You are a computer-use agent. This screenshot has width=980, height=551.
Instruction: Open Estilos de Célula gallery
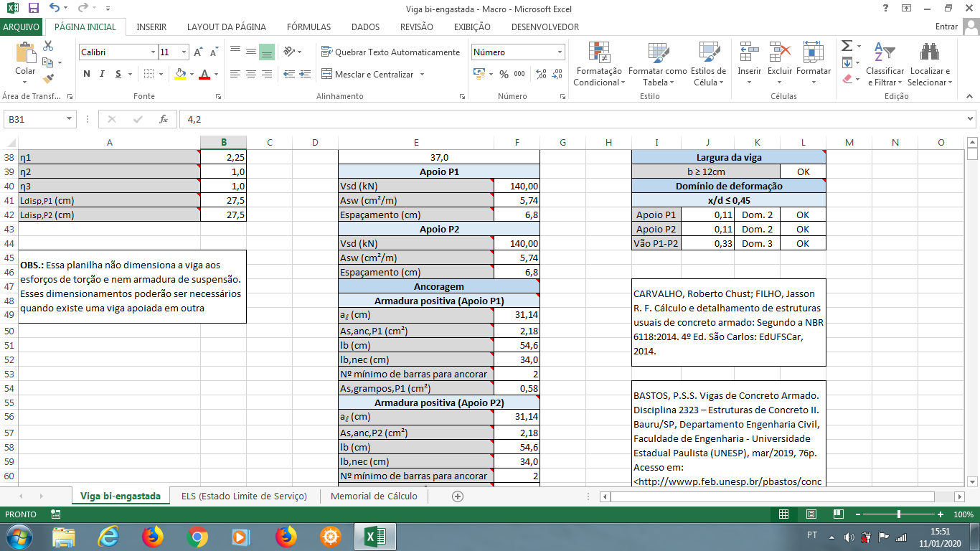tap(708, 65)
